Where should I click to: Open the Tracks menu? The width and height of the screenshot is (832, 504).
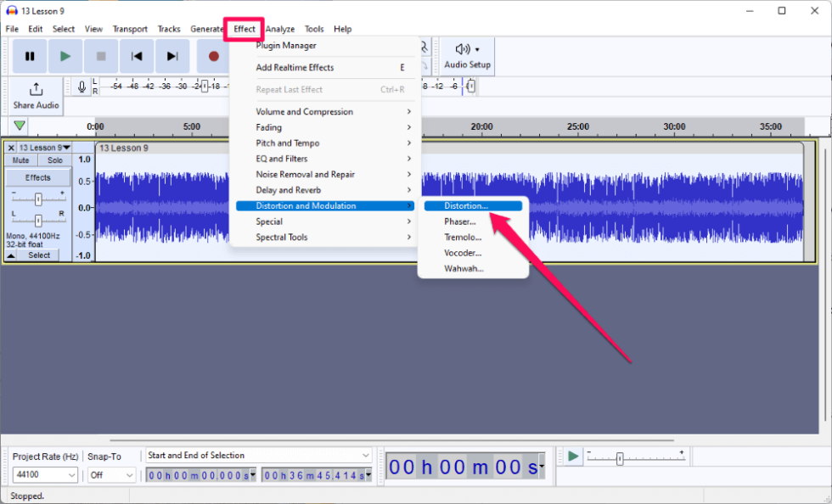[x=168, y=28]
